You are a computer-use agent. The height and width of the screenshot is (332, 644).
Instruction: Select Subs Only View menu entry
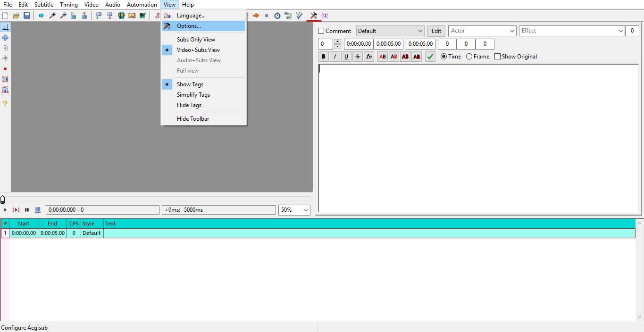pos(196,40)
